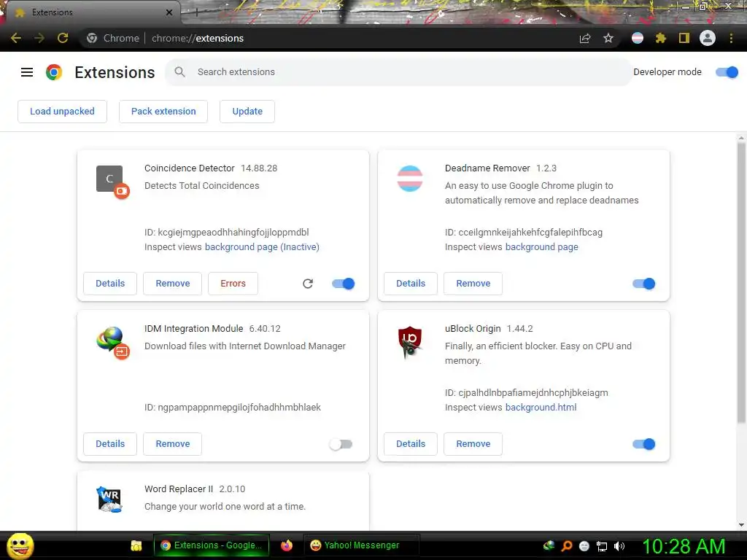Click the scrollbar down arrow
This screenshot has width=747, height=560.
click(x=741, y=525)
